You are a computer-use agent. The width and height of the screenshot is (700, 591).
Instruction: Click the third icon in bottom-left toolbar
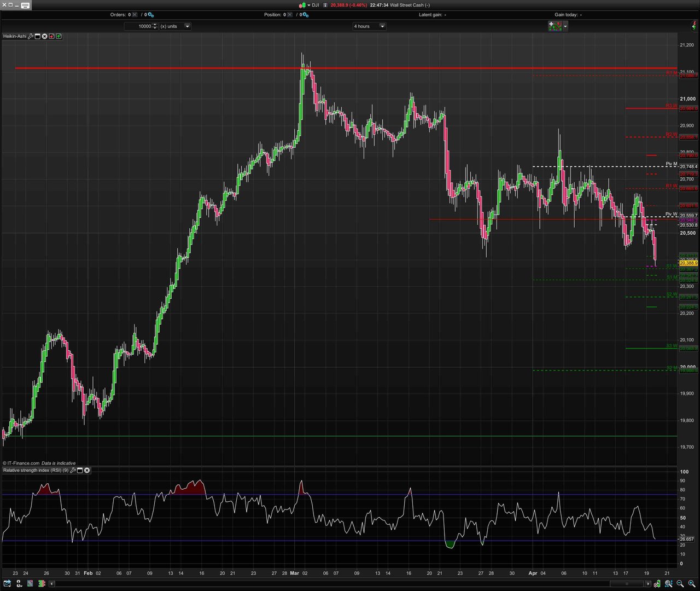point(30,583)
